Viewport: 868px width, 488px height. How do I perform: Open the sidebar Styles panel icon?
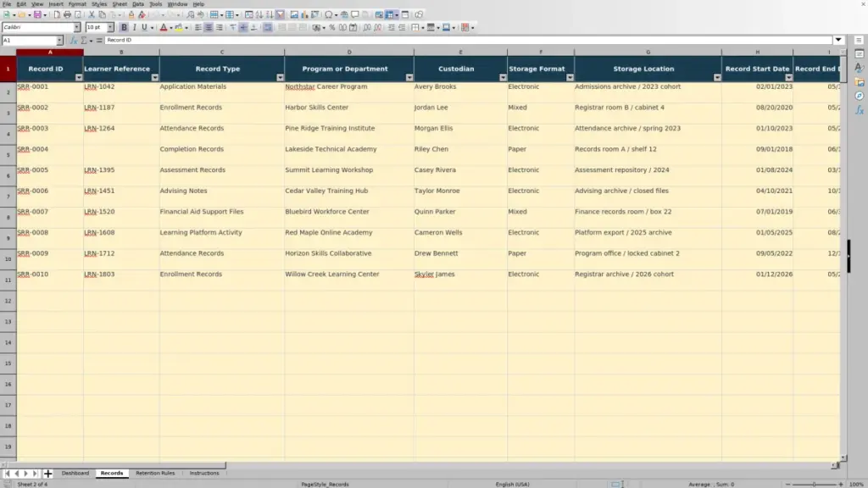pos(860,68)
